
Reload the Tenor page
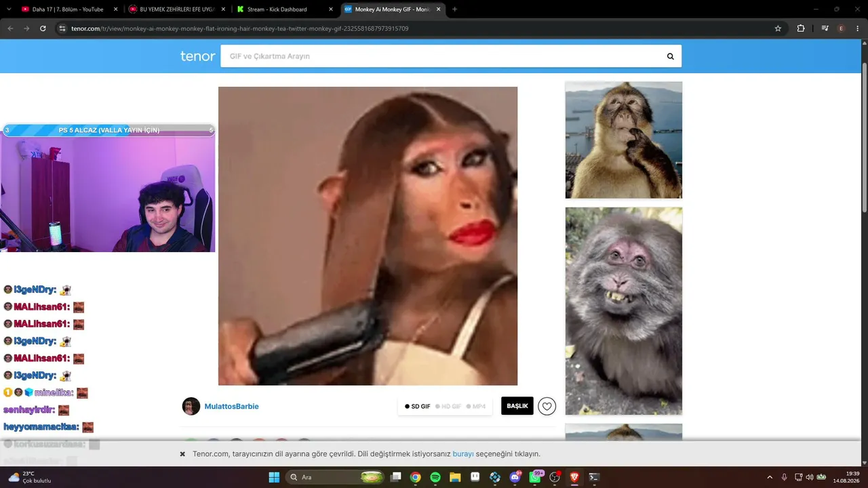(43, 28)
